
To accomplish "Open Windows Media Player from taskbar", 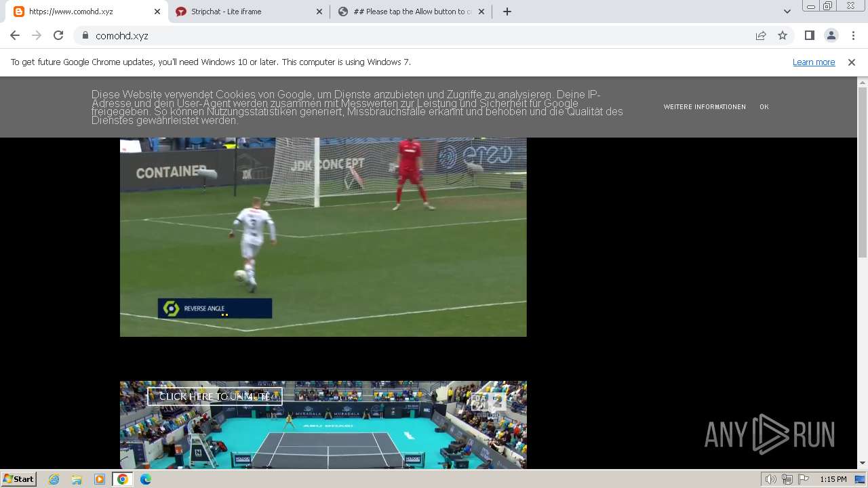I will tap(100, 479).
